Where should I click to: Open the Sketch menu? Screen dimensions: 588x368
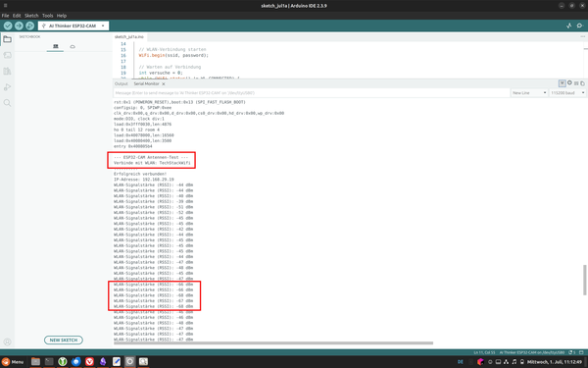[31, 16]
